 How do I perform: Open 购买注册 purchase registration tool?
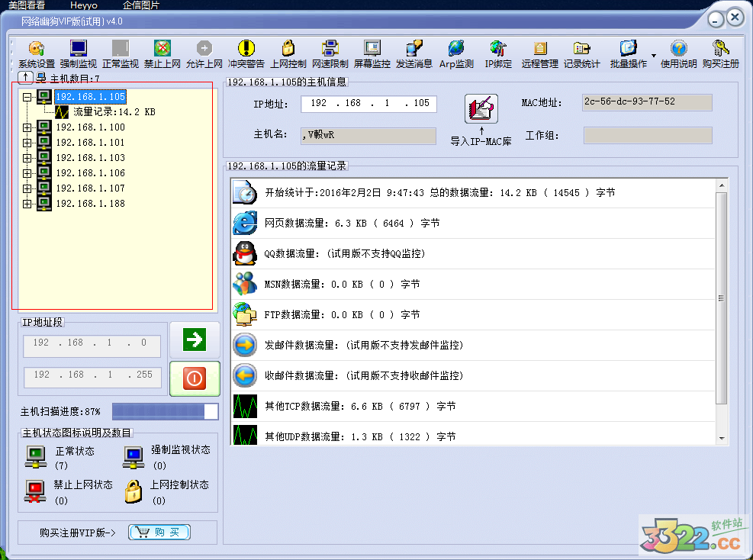[x=720, y=54]
